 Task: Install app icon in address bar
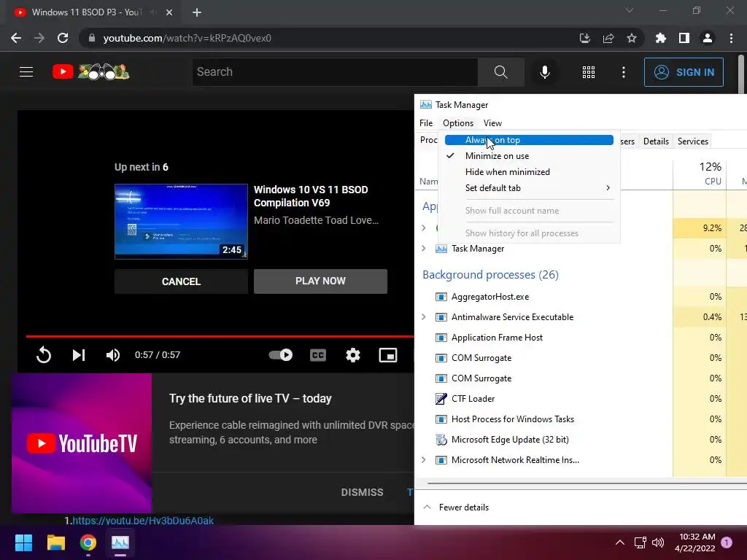tap(584, 38)
